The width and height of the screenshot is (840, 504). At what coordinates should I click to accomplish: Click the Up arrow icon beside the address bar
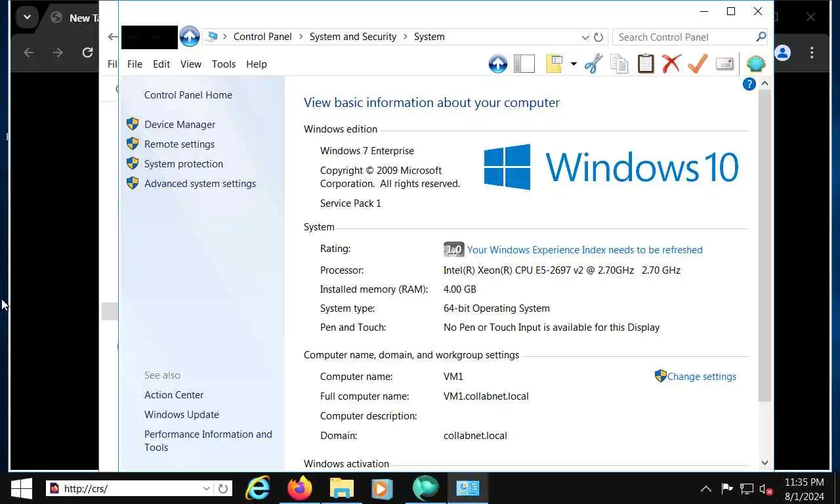[x=190, y=37]
